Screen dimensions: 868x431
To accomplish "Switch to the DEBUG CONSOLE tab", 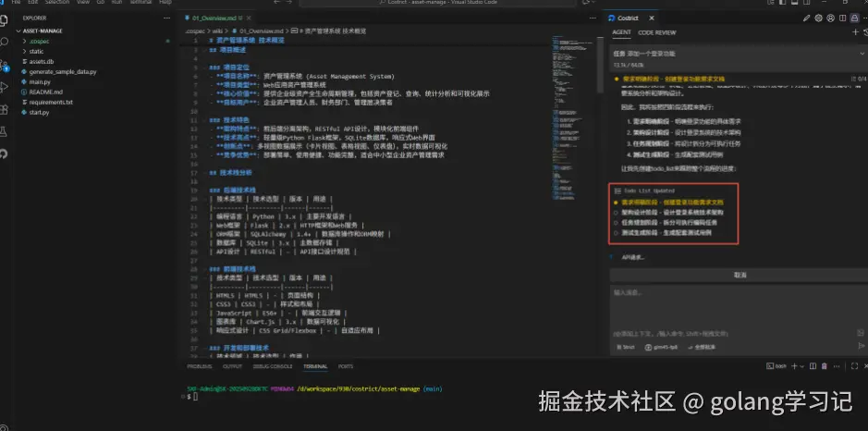I will (x=273, y=366).
